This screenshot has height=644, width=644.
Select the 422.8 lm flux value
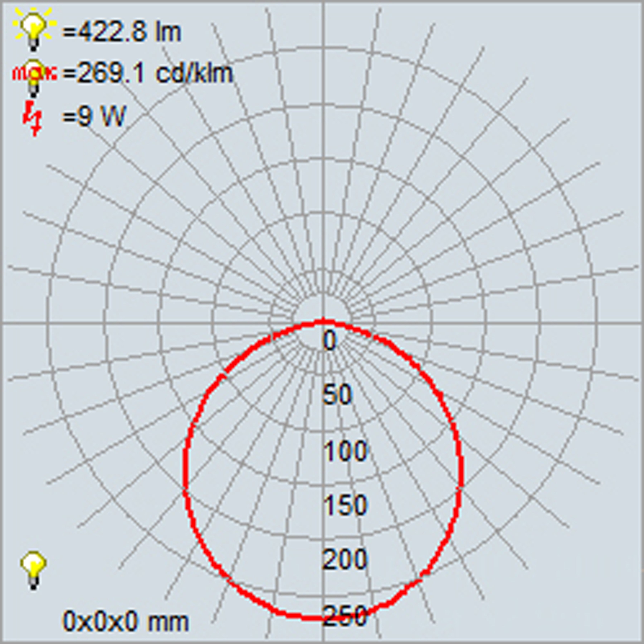pos(122,32)
